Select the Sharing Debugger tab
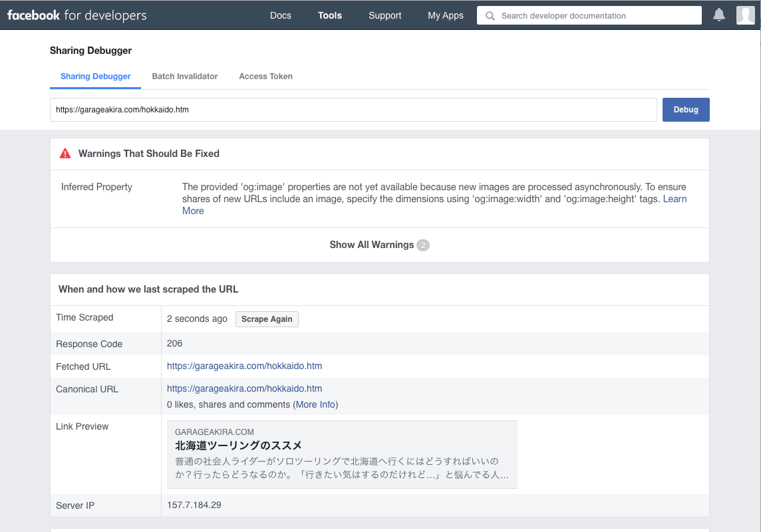761x532 pixels. pyautogui.click(x=96, y=76)
